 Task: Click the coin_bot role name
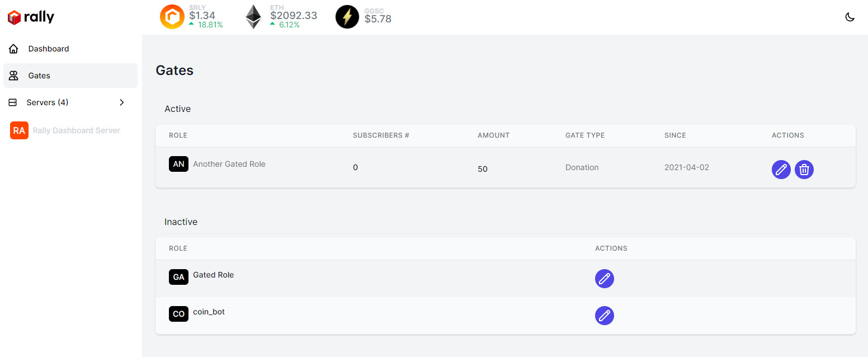209,312
